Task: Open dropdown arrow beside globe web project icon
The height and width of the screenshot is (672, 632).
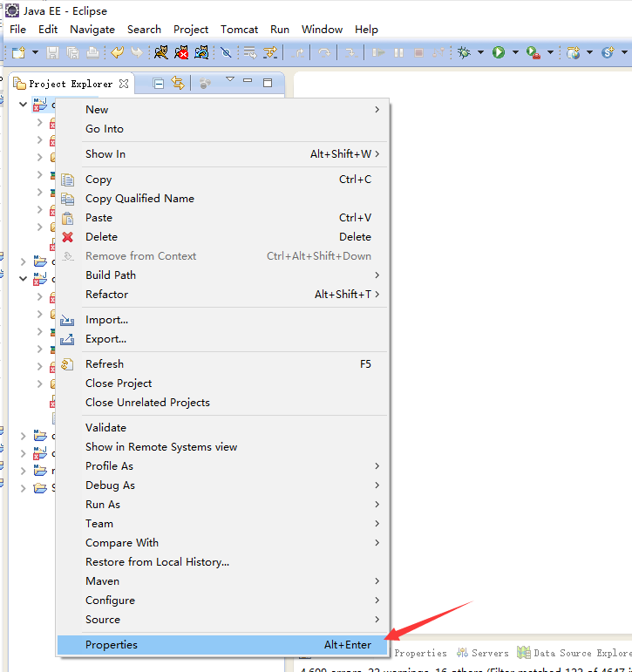Action: pos(589,52)
